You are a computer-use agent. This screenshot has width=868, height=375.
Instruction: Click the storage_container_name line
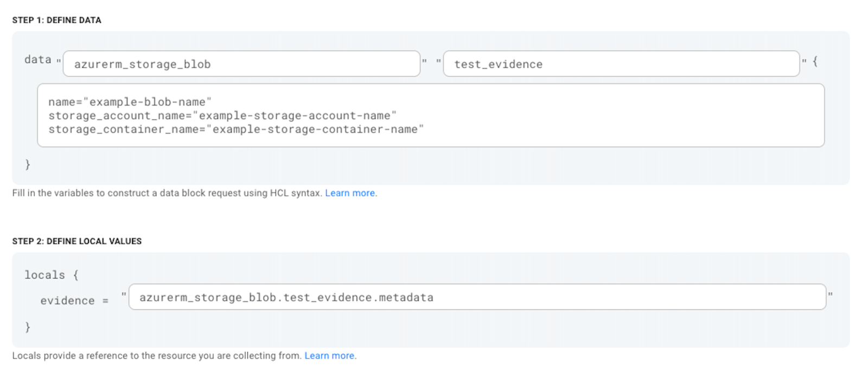236,129
